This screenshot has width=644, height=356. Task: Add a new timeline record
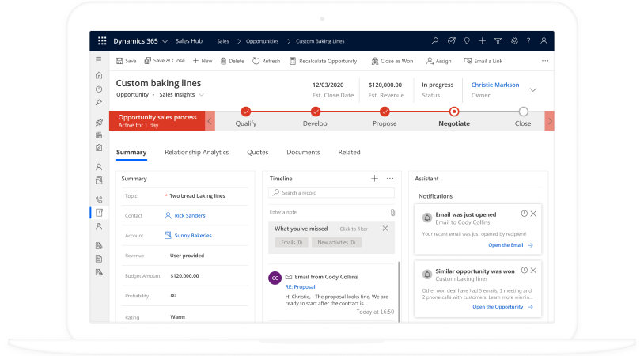pyautogui.click(x=374, y=179)
